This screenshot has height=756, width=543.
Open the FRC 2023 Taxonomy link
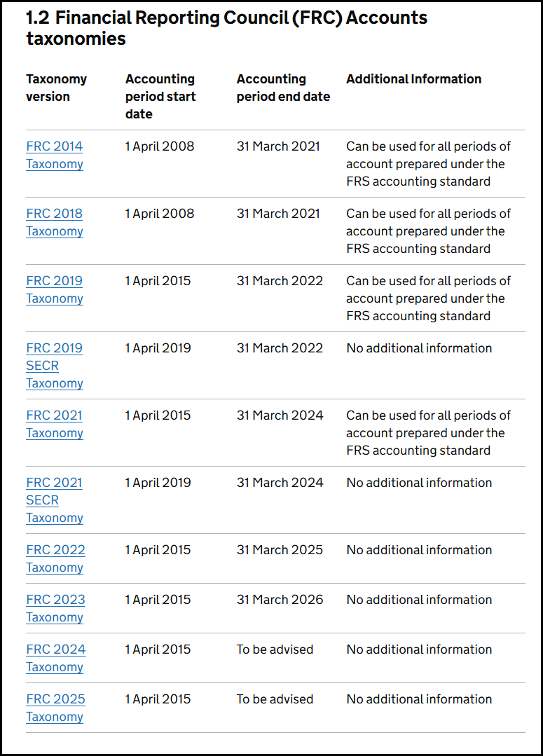(55, 608)
